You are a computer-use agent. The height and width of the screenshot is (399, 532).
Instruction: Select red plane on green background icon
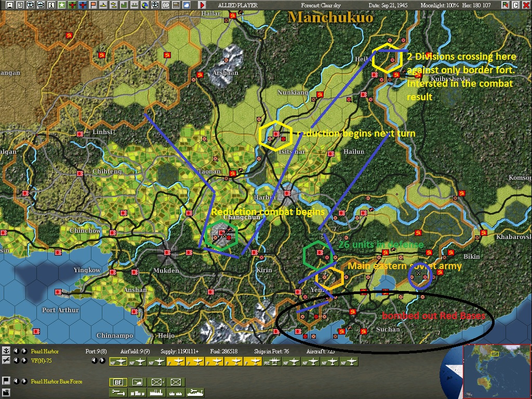pyautogui.click(x=72, y=5)
